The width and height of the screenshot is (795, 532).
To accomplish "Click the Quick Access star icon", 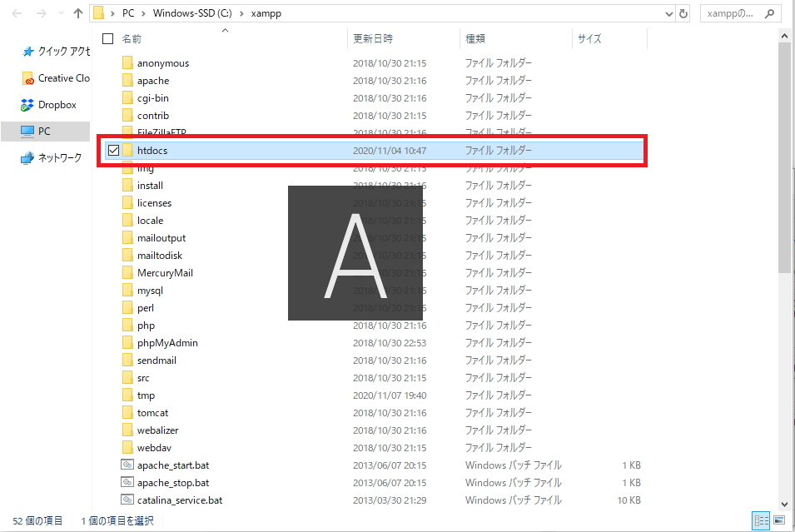I will (x=27, y=52).
